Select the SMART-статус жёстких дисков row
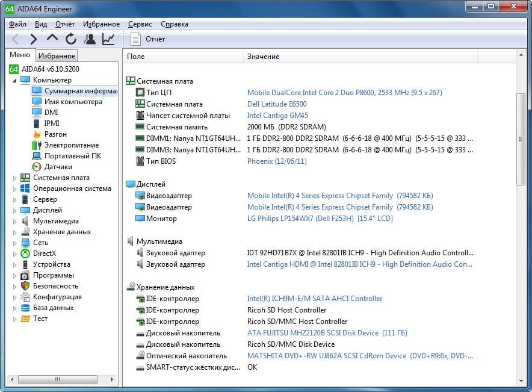This screenshot has height=392, width=532. tap(299, 367)
